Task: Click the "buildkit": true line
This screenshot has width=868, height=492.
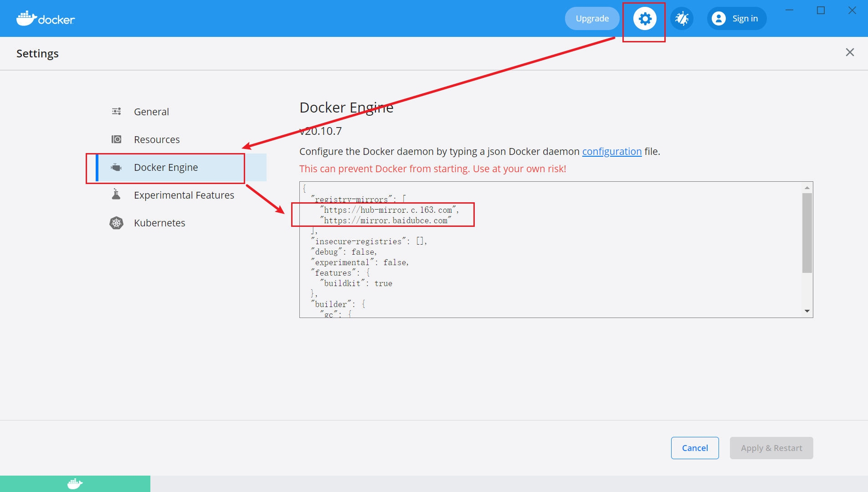Action: 356,283
